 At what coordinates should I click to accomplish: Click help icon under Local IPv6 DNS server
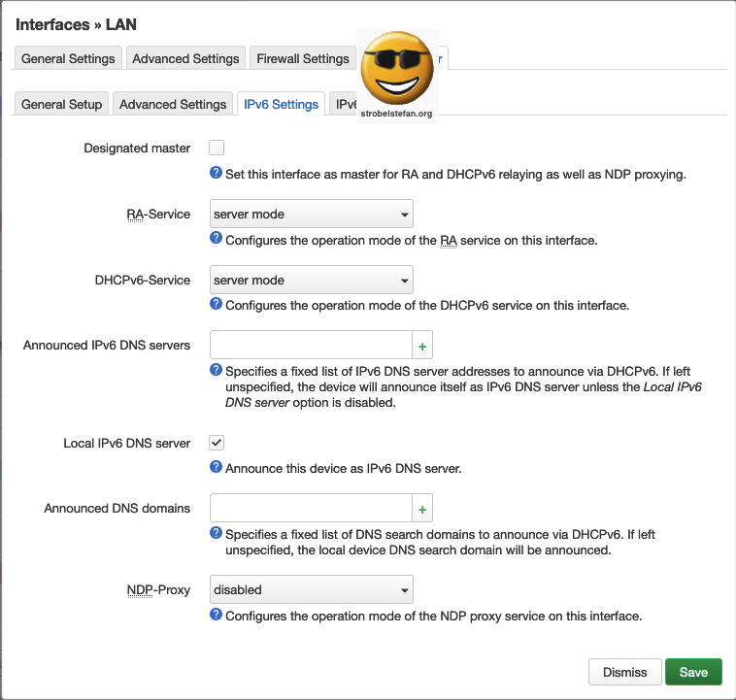click(x=217, y=467)
